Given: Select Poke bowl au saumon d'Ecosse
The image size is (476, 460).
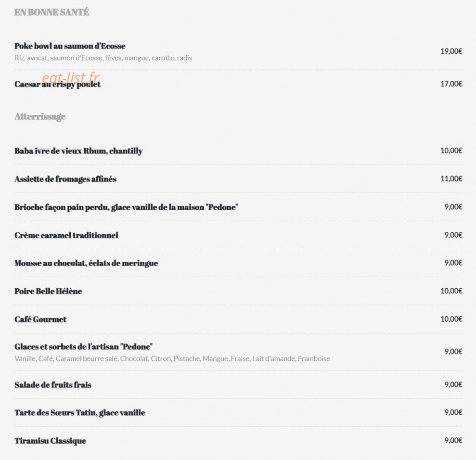Looking at the screenshot, I should tap(70, 46).
